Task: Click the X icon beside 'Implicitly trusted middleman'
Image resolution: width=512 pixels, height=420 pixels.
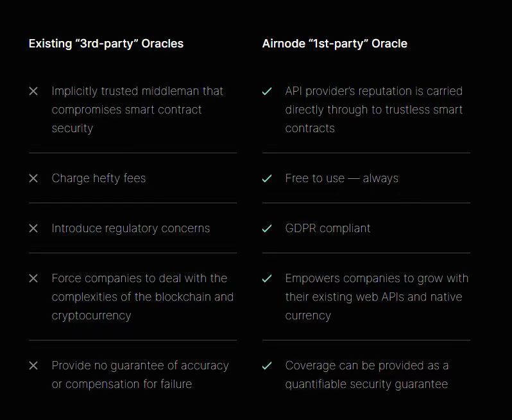Action: pos(33,92)
